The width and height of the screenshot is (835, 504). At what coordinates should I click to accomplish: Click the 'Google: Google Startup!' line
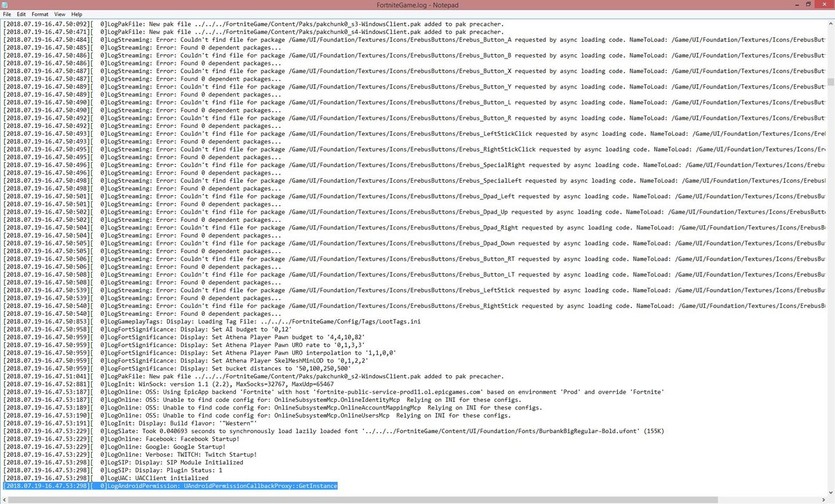[x=114, y=446]
